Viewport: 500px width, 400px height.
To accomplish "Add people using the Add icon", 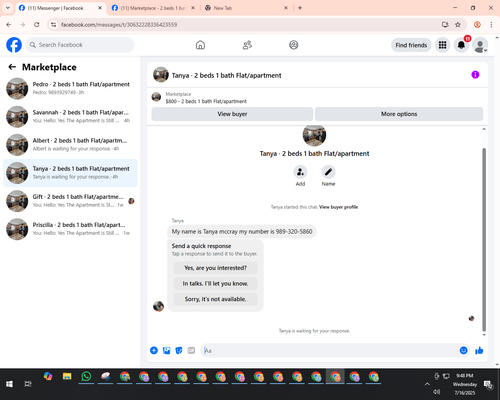I will click(x=300, y=172).
